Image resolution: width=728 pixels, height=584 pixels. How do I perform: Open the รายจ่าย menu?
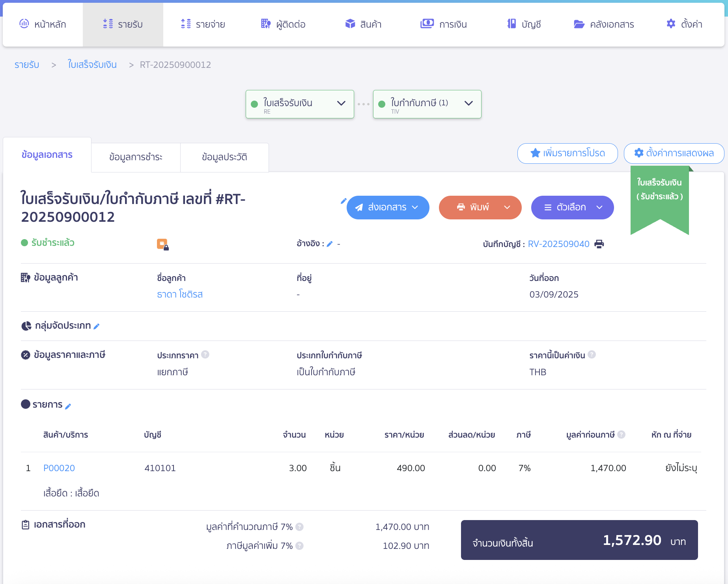pyautogui.click(x=203, y=24)
